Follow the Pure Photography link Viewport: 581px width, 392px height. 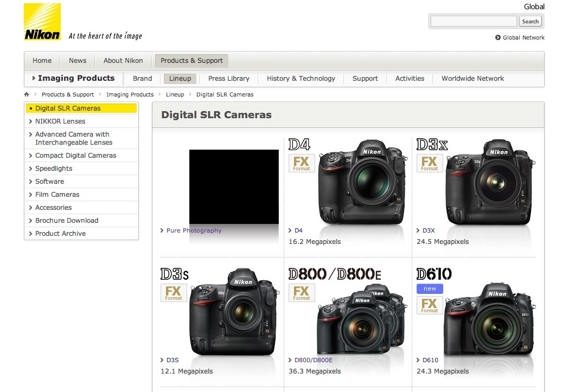(194, 230)
